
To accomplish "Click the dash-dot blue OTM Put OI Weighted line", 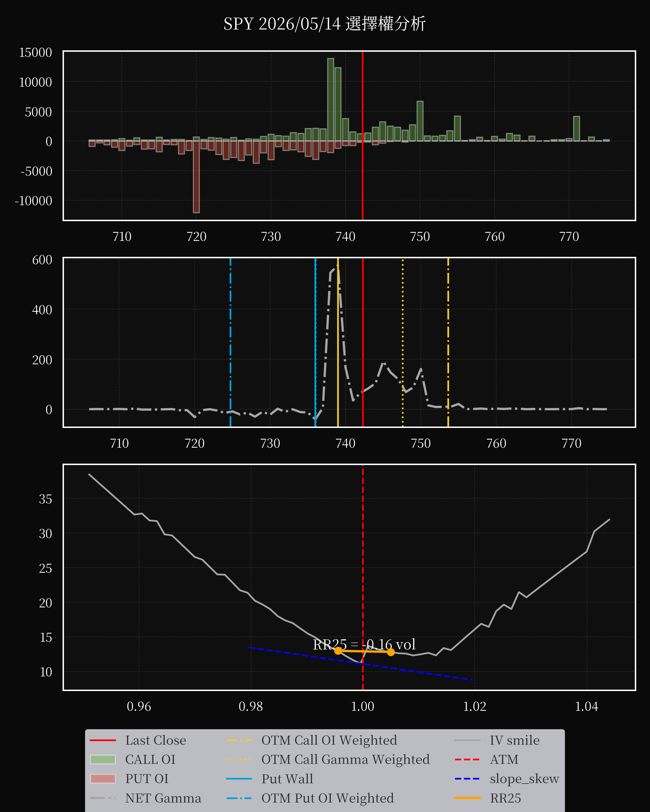I will [x=230, y=342].
